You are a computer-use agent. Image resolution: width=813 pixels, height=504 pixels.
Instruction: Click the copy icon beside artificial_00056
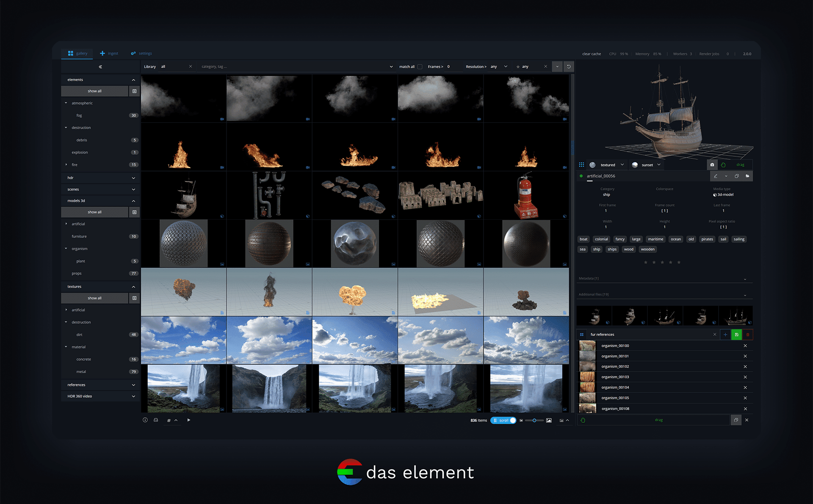[737, 176]
